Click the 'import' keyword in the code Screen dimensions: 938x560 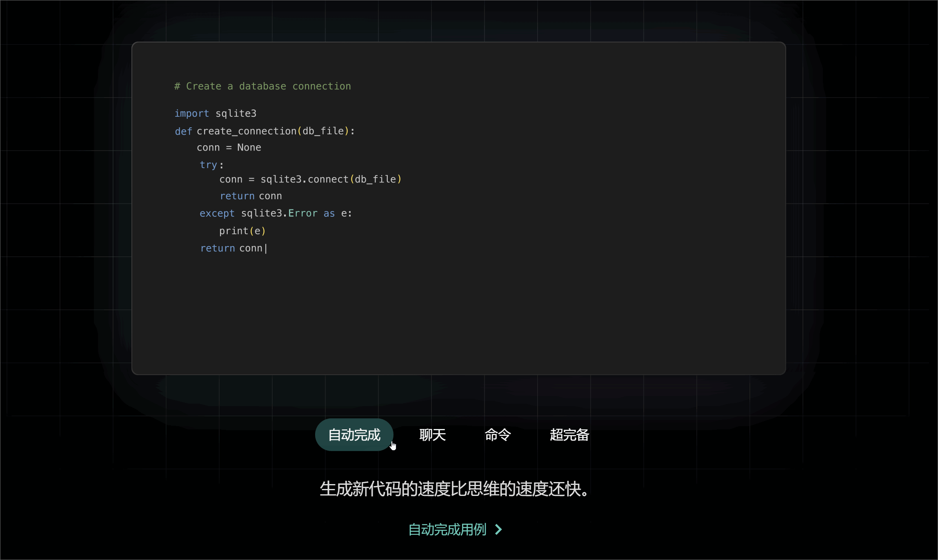[x=191, y=113]
